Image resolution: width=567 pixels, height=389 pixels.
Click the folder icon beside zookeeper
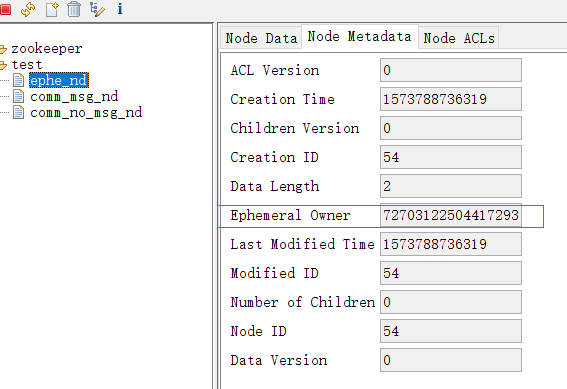tap(3, 49)
